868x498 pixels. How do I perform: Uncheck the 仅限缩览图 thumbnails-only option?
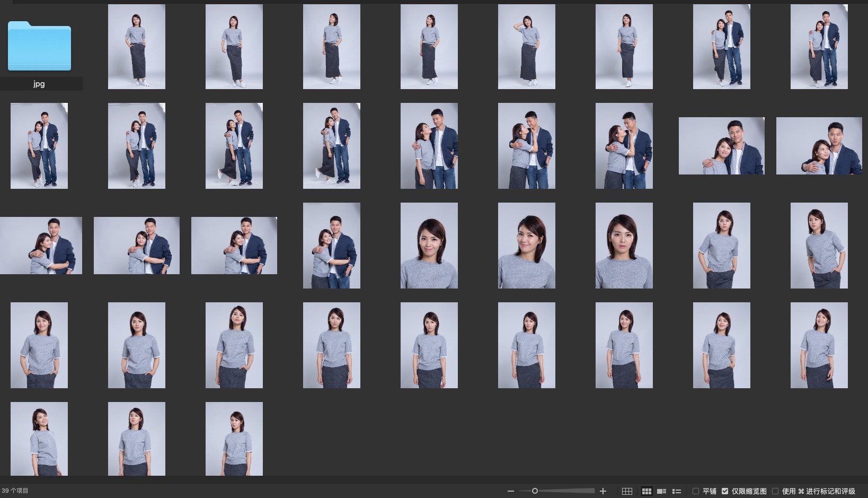[725, 491]
